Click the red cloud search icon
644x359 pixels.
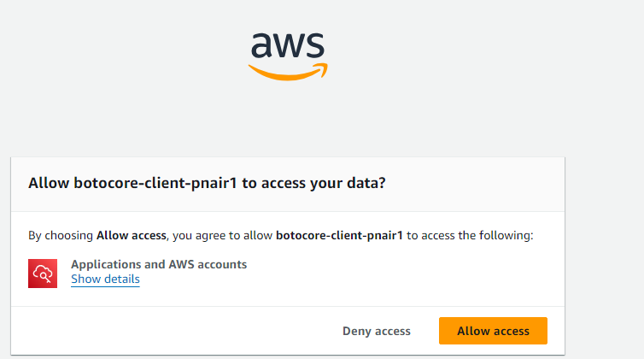click(43, 272)
